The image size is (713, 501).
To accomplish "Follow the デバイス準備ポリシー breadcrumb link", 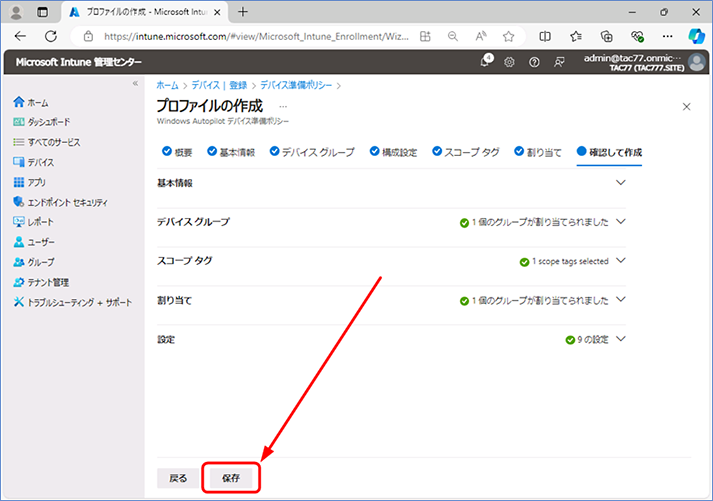I will point(296,85).
